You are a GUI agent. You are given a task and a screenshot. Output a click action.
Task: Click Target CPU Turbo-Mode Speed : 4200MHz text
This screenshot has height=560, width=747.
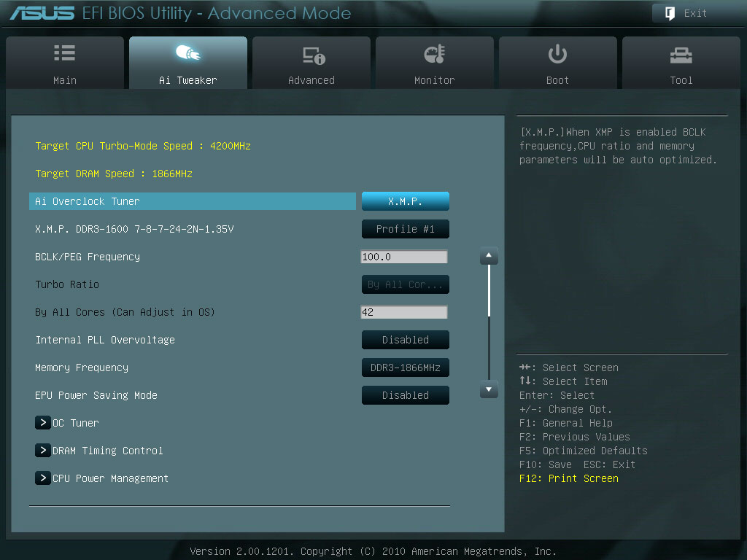point(143,146)
